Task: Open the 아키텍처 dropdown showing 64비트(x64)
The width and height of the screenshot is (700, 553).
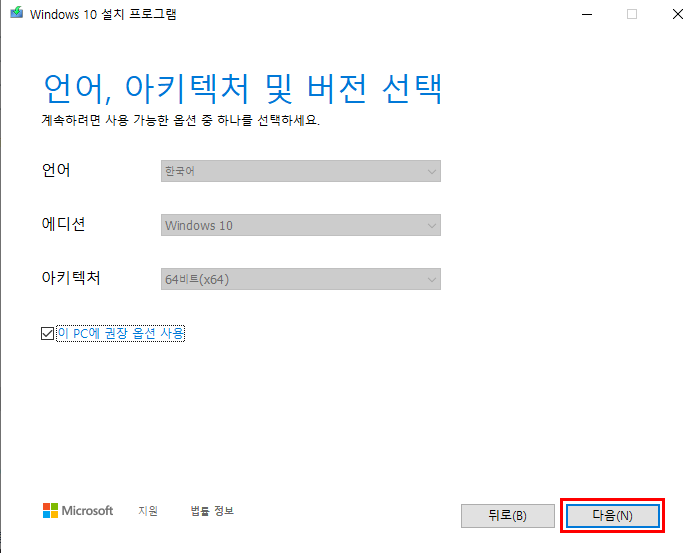Action: click(300, 279)
